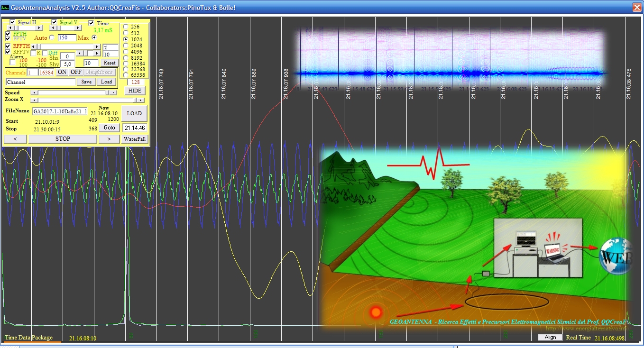Choose the 32768 sample size option

click(126, 69)
